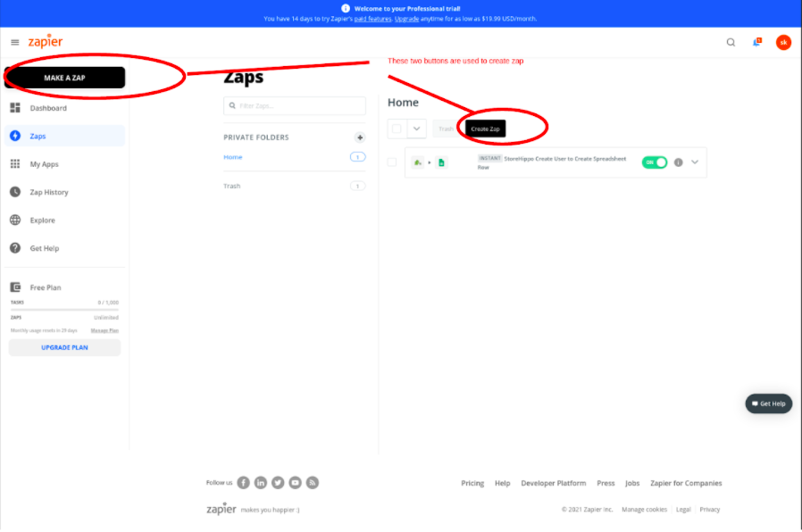Click the Free Plan label in sidebar
Image resolution: width=802 pixels, height=532 pixels.
46,287
